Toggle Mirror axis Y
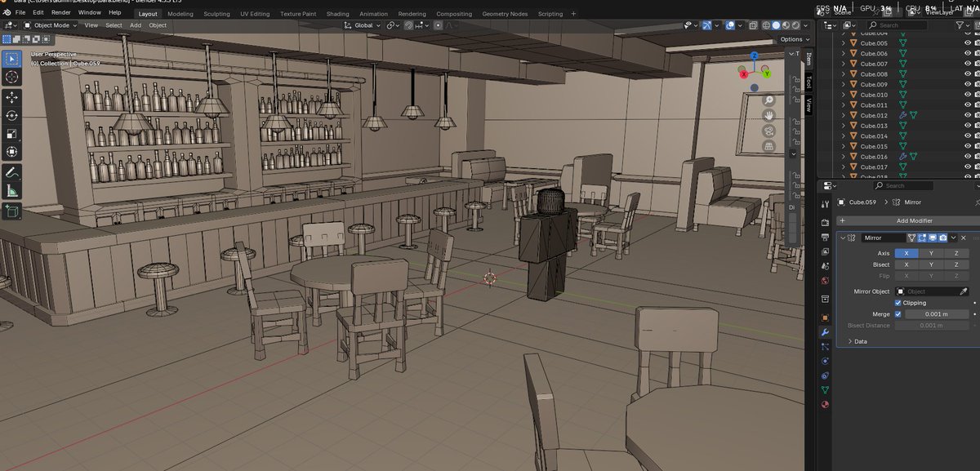Image resolution: width=980 pixels, height=471 pixels. 932,253
